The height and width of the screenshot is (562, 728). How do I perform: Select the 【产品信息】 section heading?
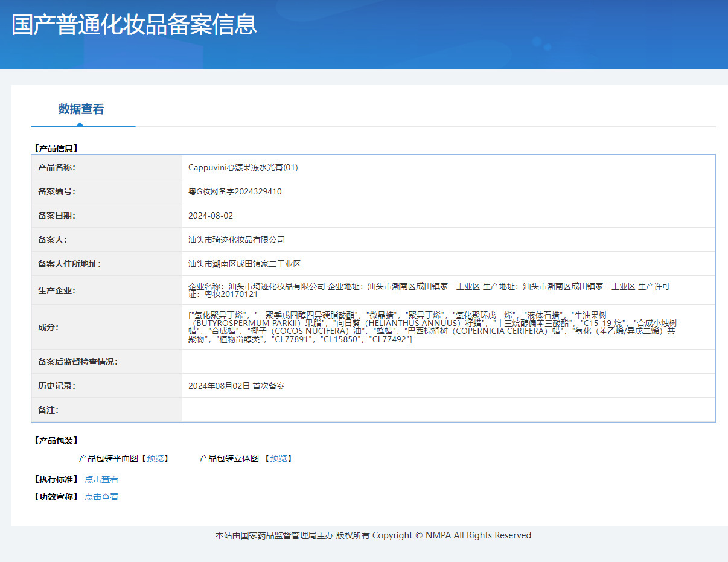pos(55,148)
